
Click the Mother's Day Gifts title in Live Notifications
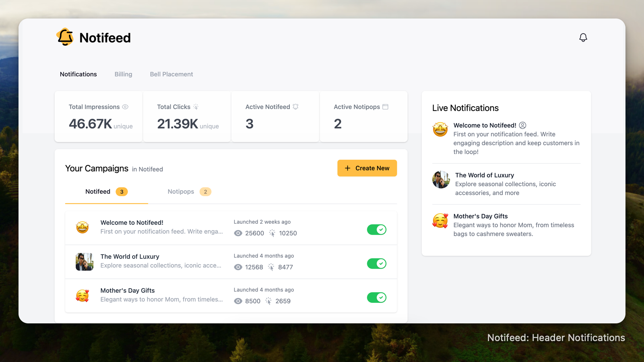pos(481,216)
